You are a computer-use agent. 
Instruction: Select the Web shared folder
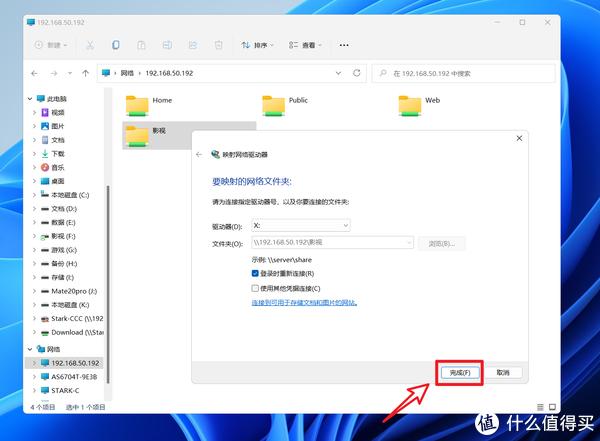(x=420, y=105)
